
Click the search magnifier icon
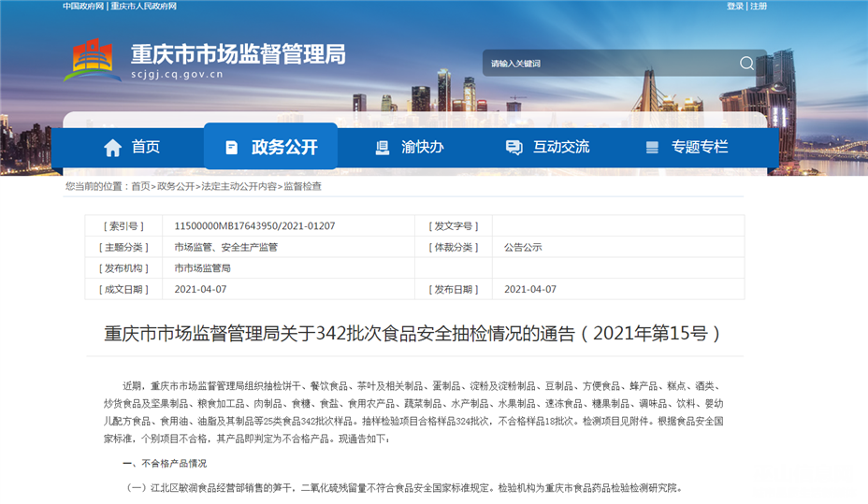(746, 64)
